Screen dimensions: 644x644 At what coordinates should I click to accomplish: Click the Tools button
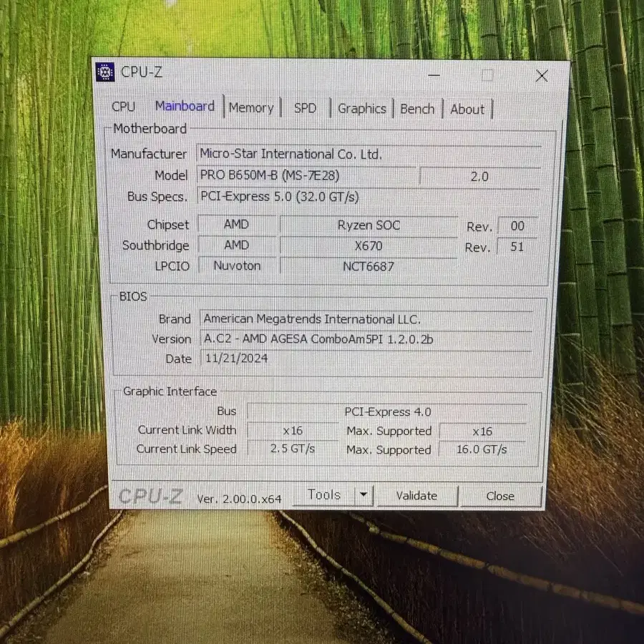(324, 495)
